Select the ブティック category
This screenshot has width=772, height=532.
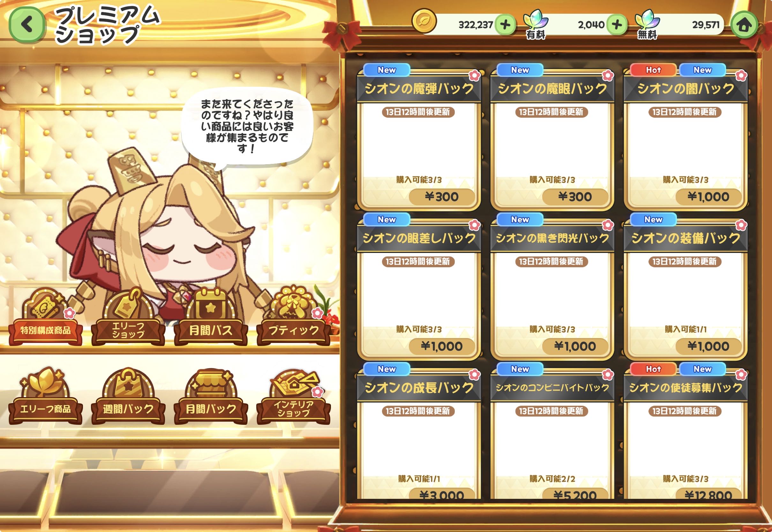click(294, 316)
